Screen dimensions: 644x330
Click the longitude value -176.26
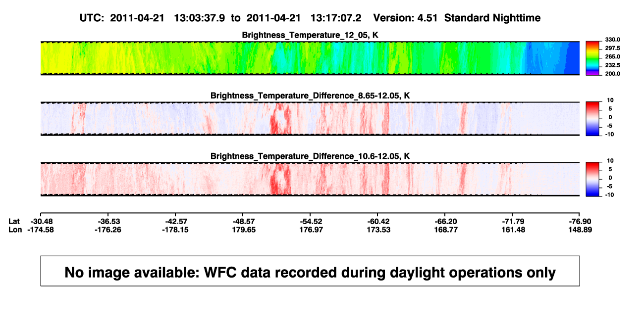(x=108, y=230)
